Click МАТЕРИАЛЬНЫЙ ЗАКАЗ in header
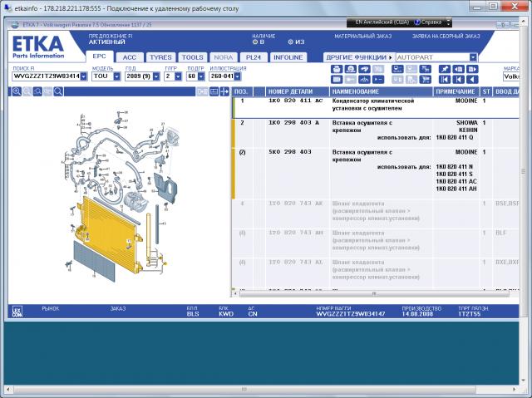 click(x=362, y=37)
